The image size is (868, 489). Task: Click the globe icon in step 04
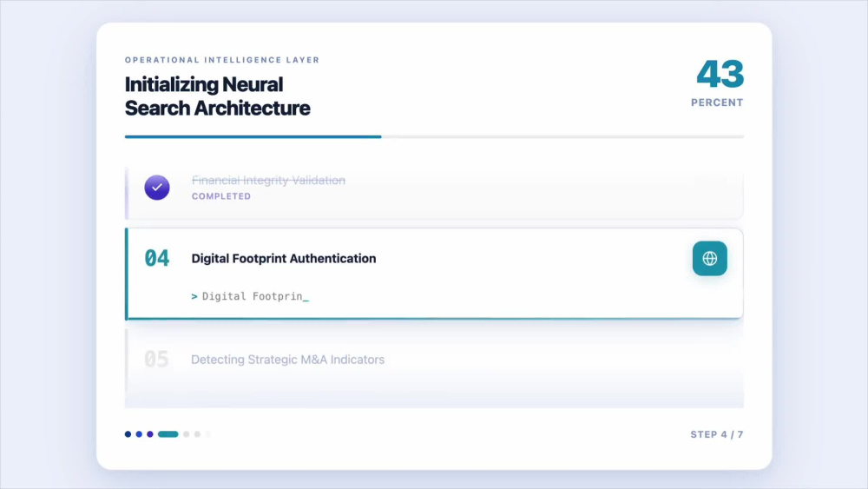tap(709, 259)
